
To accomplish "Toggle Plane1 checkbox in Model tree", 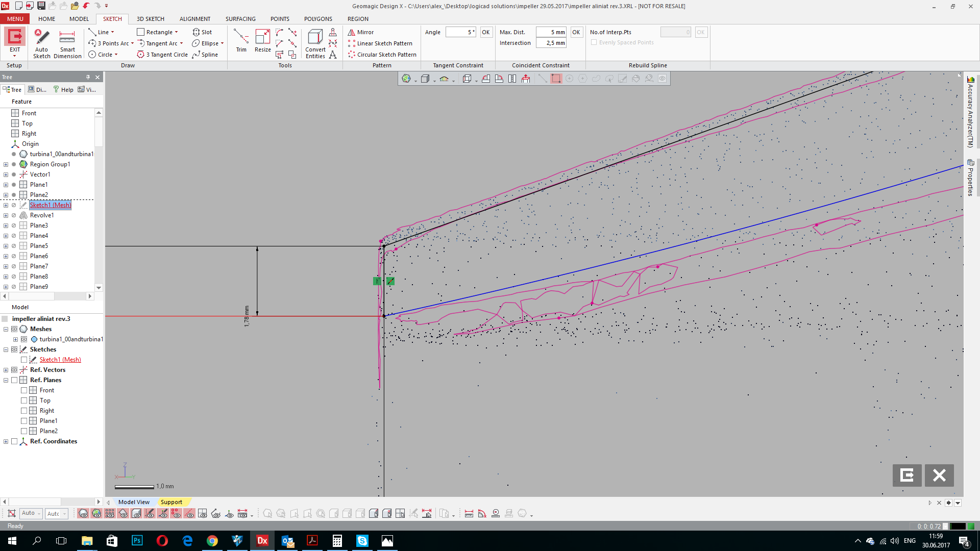I will [24, 421].
